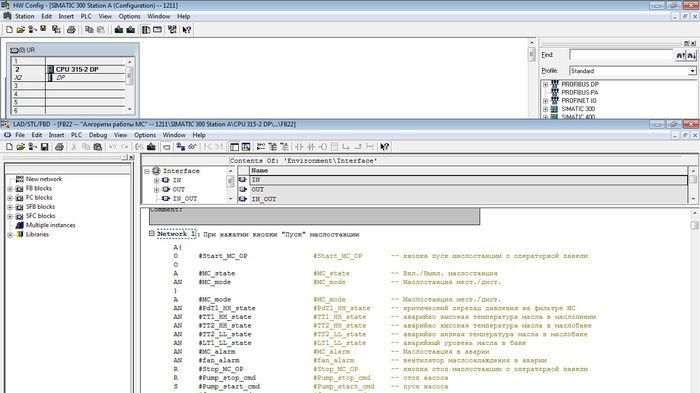Click the #Start_MC_OP operand in the code
The height and width of the screenshot is (393, 700).
click(223, 256)
